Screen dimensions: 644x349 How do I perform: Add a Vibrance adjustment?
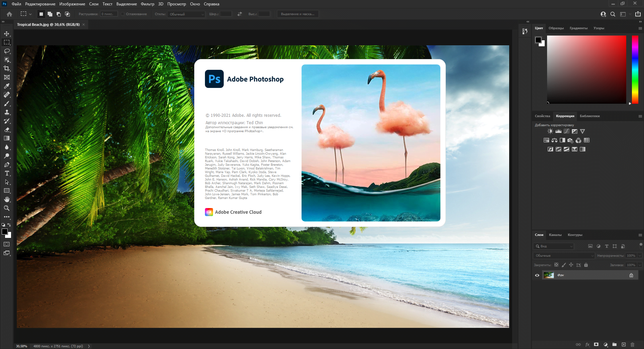pyautogui.click(x=583, y=131)
